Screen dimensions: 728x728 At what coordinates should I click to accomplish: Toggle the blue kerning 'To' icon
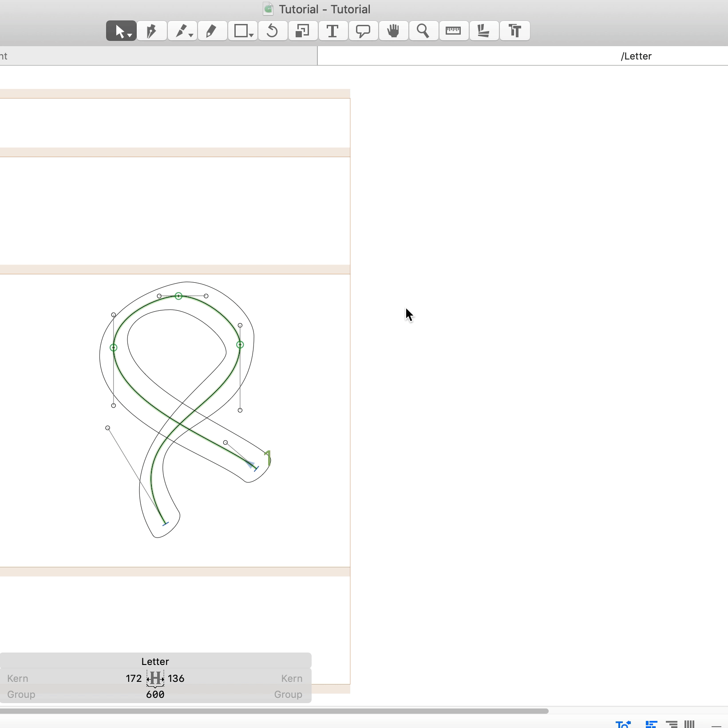tap(623, 724)
